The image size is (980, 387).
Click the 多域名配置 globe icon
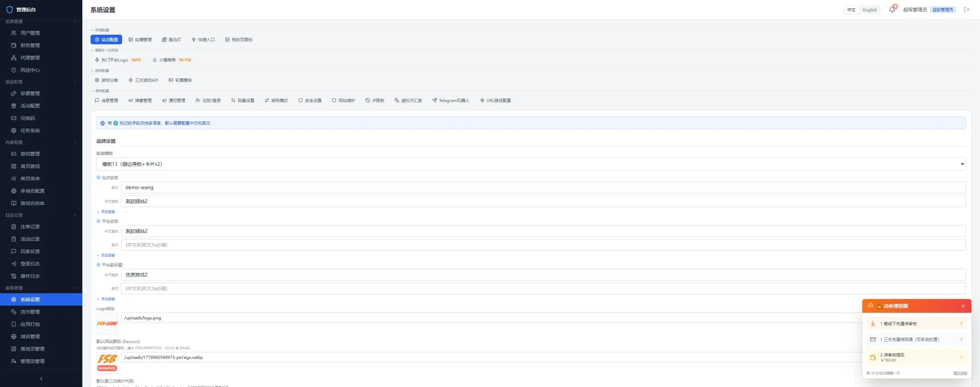[x=13, y=191]
